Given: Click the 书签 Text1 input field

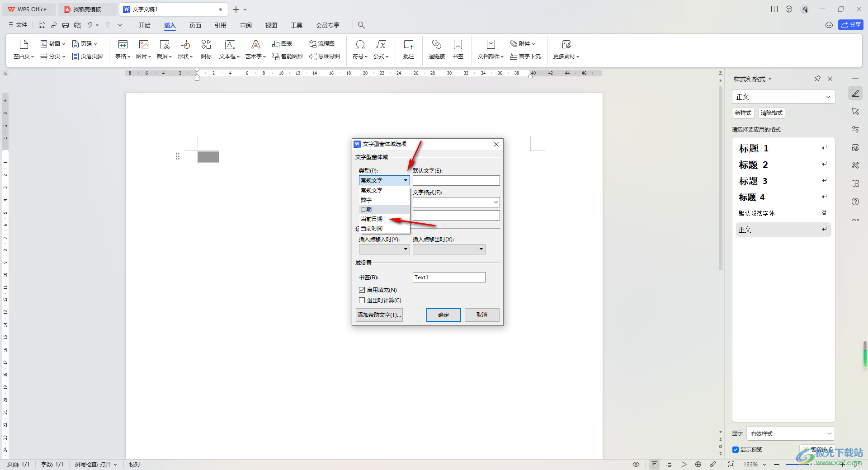Looking at the screenshot, I should point(449,277).
